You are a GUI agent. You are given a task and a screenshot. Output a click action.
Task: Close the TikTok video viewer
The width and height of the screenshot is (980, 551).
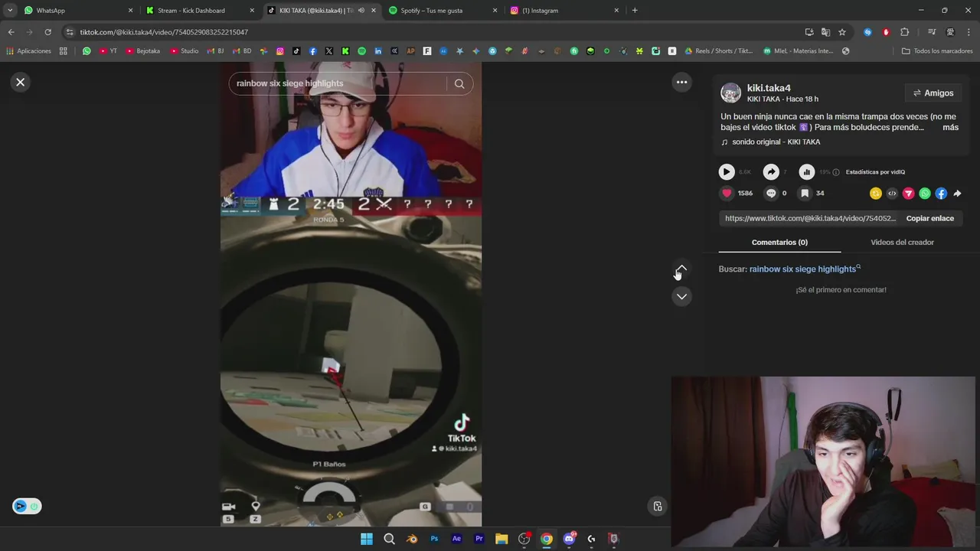pyautogui.click(x=21, y=82)
